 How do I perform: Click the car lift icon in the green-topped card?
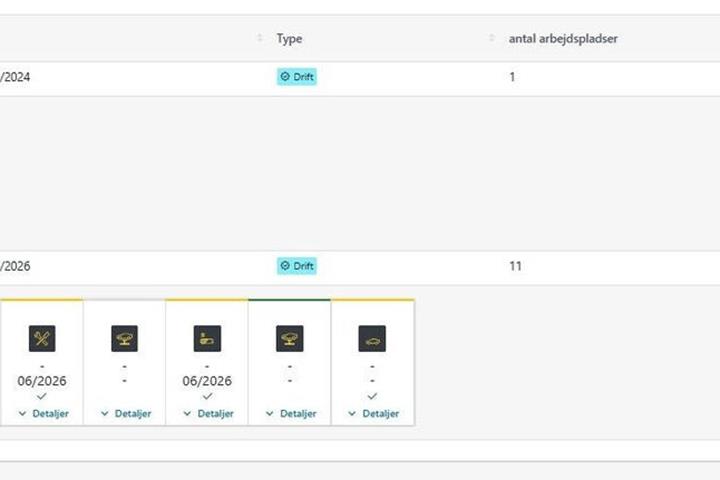[x=289, y=339]
